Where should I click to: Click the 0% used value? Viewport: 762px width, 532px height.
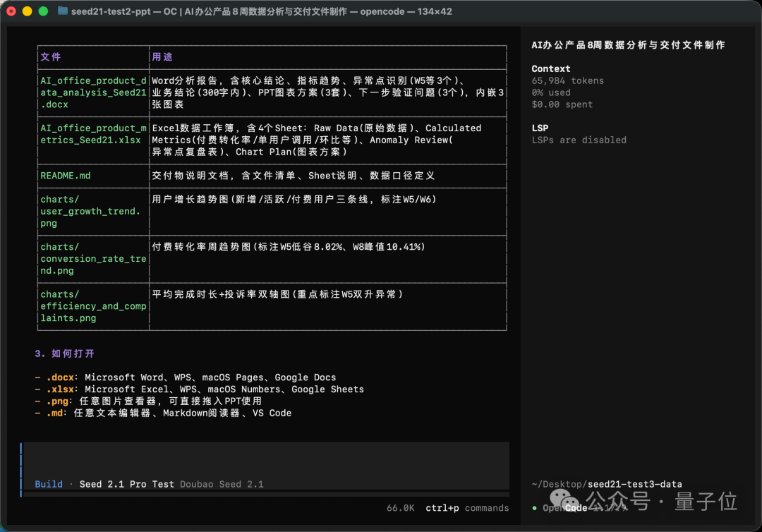coord(551,92)
